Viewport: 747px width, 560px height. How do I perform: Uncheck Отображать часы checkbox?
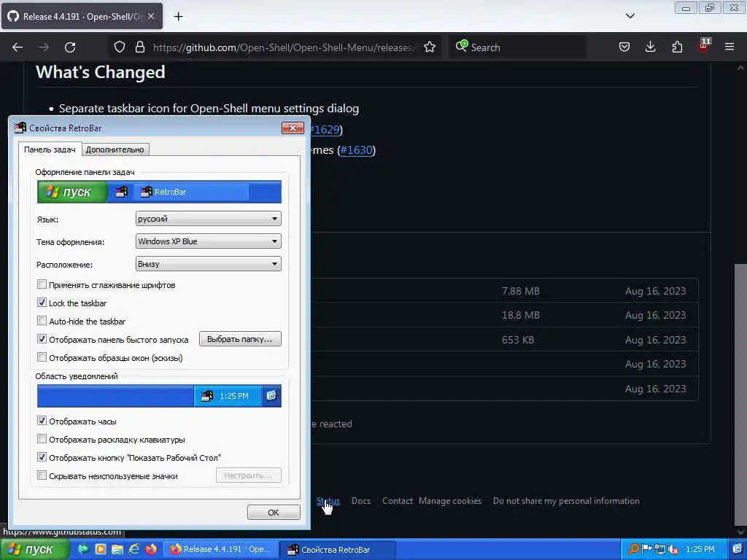[42, 421]
